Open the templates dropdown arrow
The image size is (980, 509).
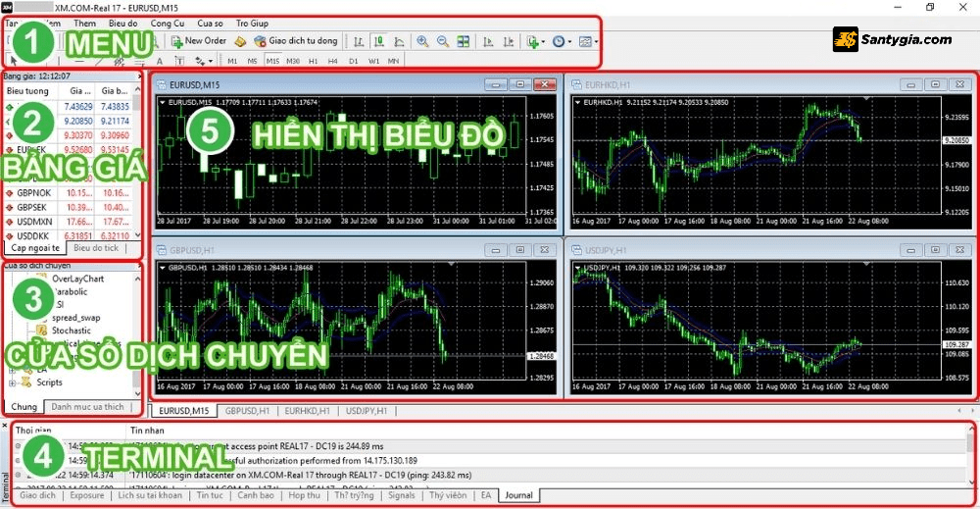point(596,42)
